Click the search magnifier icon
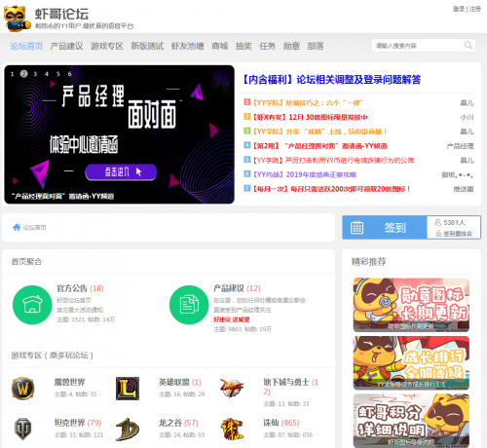 click(x=468, y=45)
